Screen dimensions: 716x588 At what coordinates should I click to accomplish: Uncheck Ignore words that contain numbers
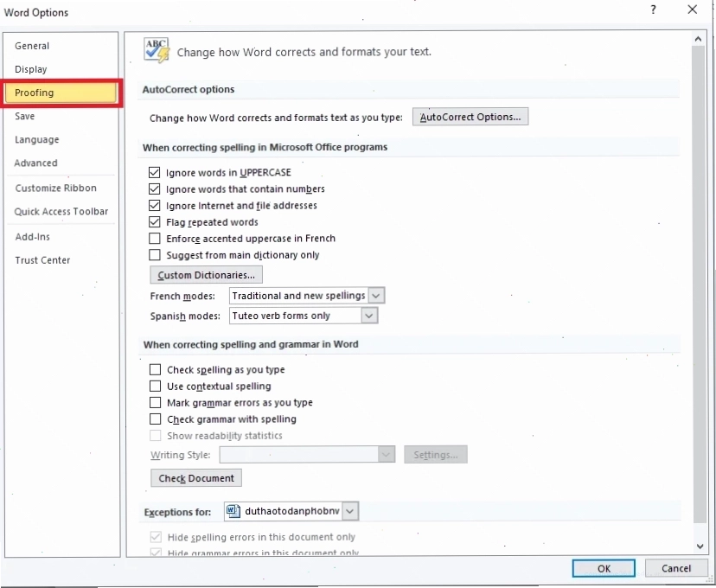coord(154,189)
